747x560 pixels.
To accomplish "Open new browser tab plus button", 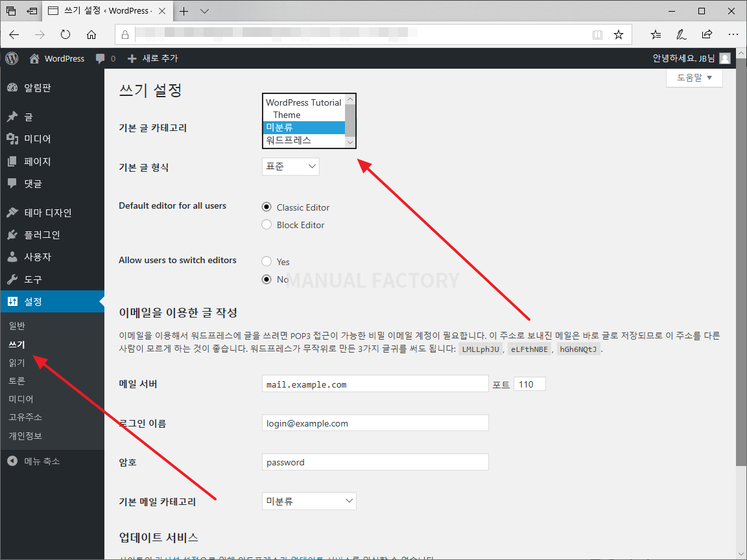I will click(184, 11).
